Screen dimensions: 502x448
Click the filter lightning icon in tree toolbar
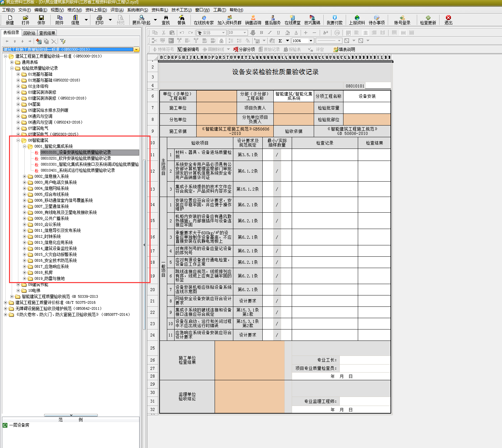pyautogui.click(x=63, y=41)
